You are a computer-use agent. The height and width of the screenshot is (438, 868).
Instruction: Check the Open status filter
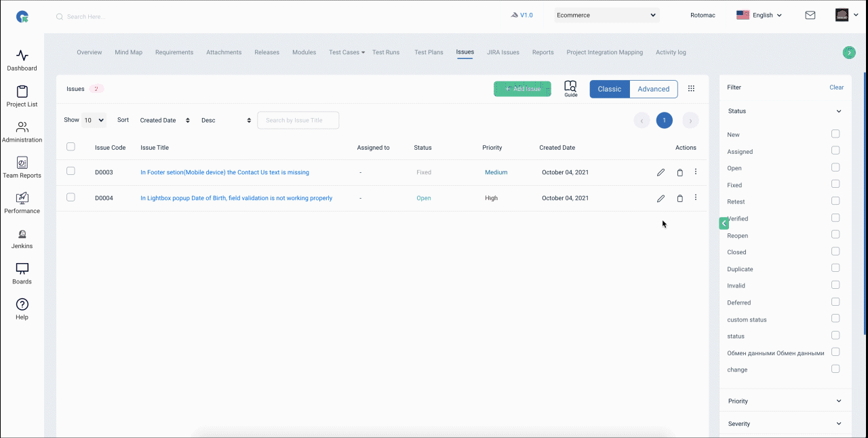pyautogui.click(x=835, y=167)
